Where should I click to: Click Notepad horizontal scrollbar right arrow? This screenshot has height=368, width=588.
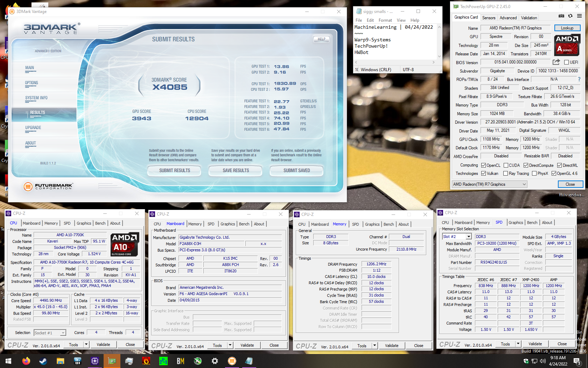tap(434, 62)
